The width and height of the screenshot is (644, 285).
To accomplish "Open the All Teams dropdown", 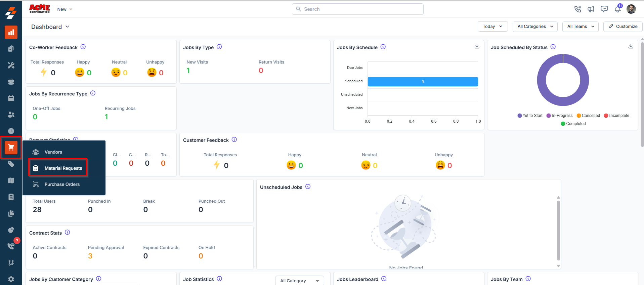I will click(x=580, y=27).
